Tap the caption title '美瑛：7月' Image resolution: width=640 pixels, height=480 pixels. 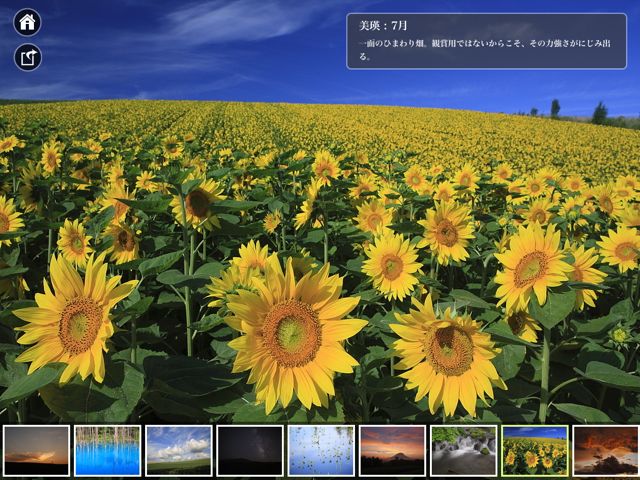pos(383,26)
